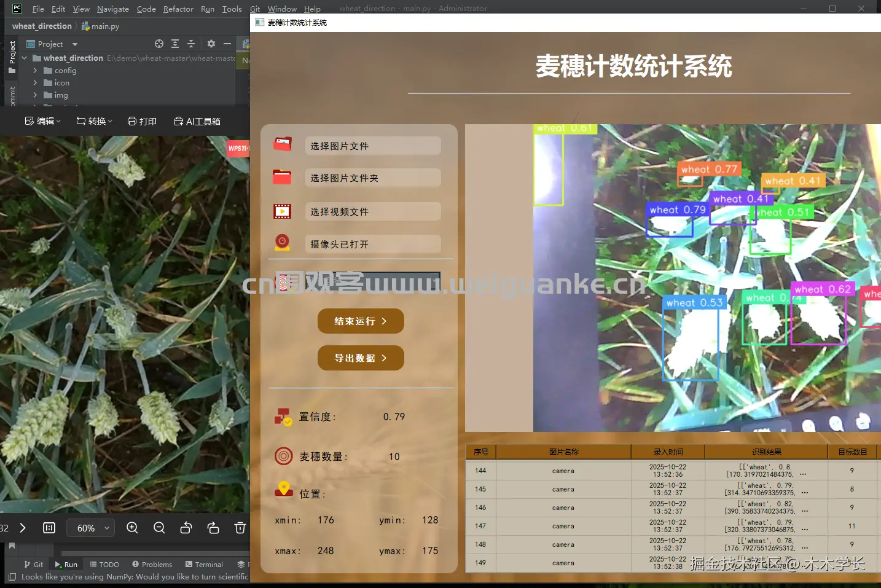Zoom in on the image viewer
This screenshot has height=588, width=881.
(x=132, y=528)
